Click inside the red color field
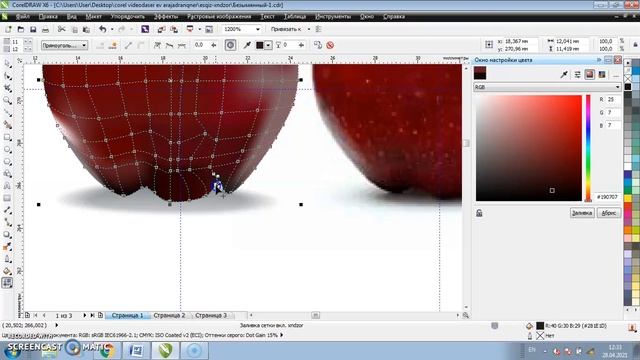Image resolution: width=640 pixels, height=360 pixels. (x=529, y=148)
